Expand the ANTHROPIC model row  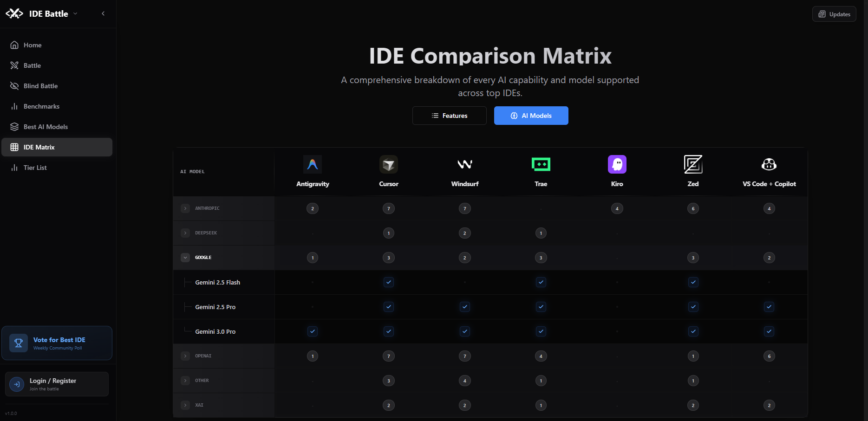(x=185, y=208)
